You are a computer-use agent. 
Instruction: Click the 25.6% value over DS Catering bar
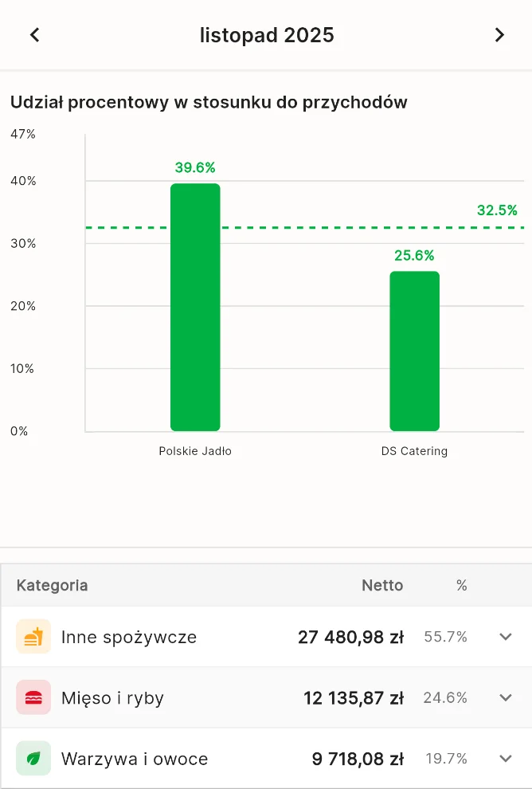click(x=414, y=256)
